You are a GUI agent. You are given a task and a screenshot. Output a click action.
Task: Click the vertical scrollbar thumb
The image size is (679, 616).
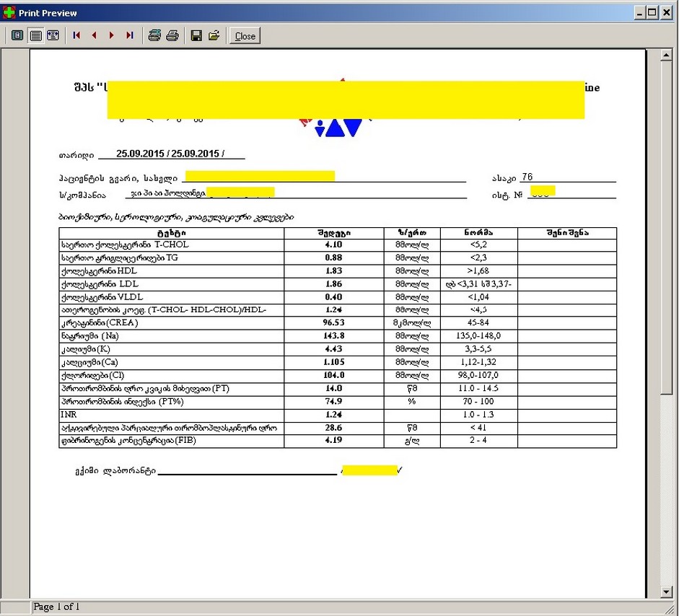[667, 227]
